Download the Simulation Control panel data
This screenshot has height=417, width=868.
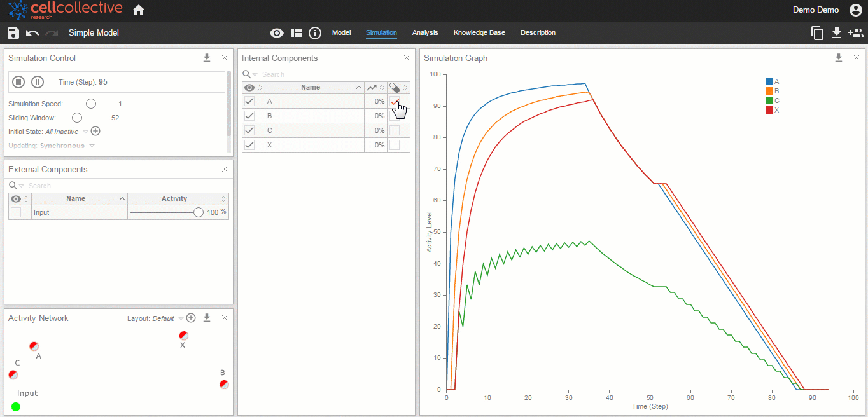(207, 58)
